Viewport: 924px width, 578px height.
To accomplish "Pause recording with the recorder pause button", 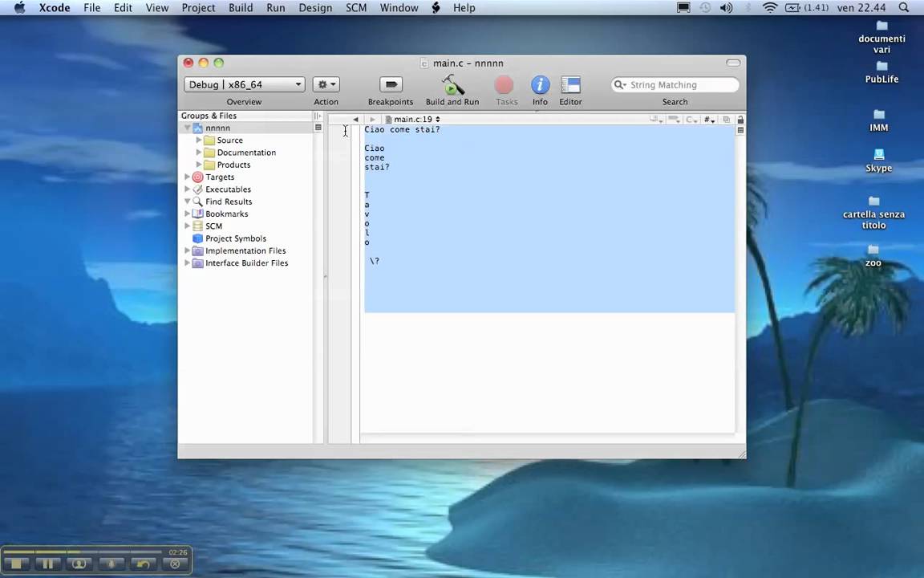I will click(x=48, y=564).
